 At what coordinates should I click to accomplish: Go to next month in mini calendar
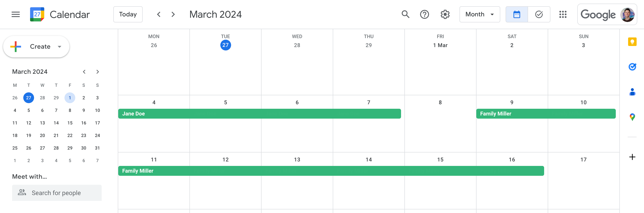(x=97, y=72)
